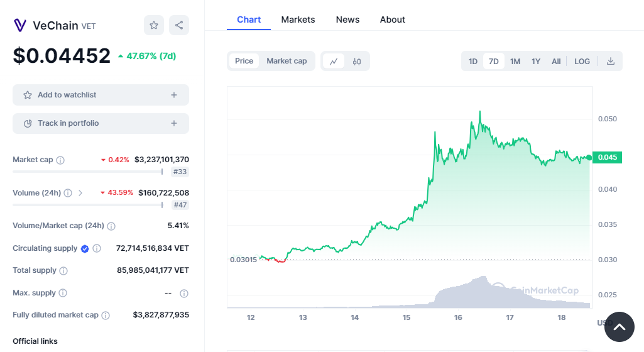644x352 pixels.
Task: Open info icon beside Max. supply label
Action: (63, 293)
